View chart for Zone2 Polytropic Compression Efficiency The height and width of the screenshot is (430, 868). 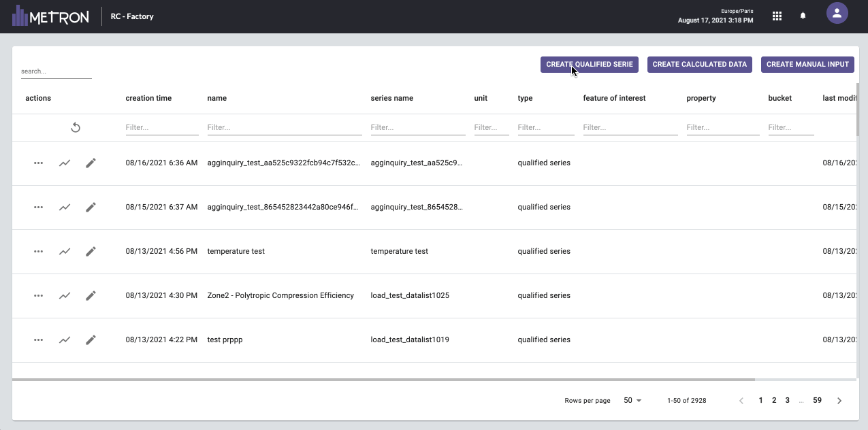tap(65, 295)
